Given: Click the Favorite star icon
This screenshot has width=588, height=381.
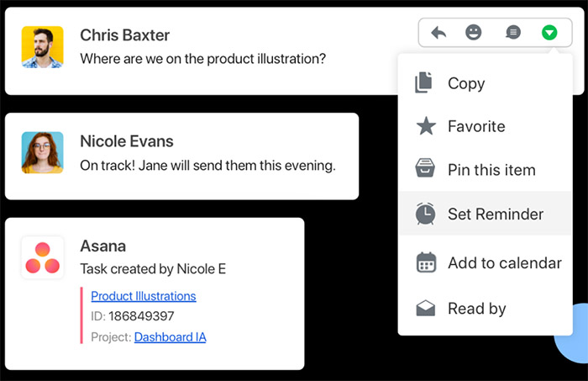Looking at the screenshot, I should click(x=426, y=126).
